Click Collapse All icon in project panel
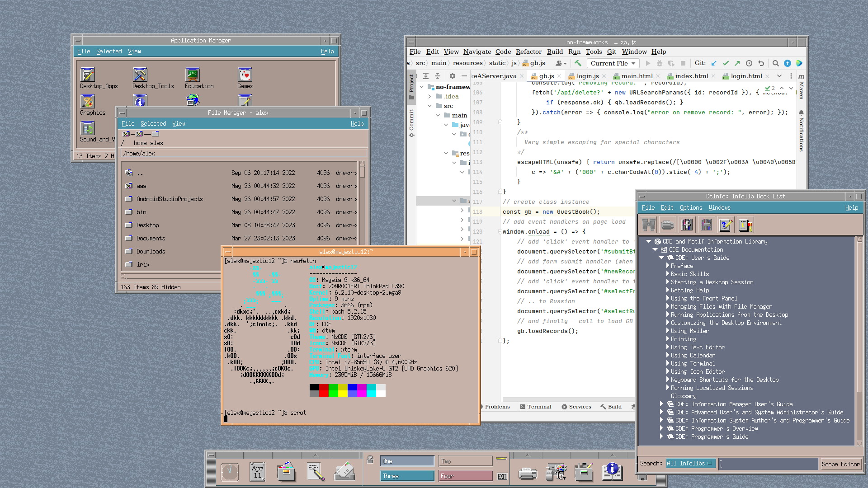Viewport: 868px width, 488px height. [x=438, y=76]
